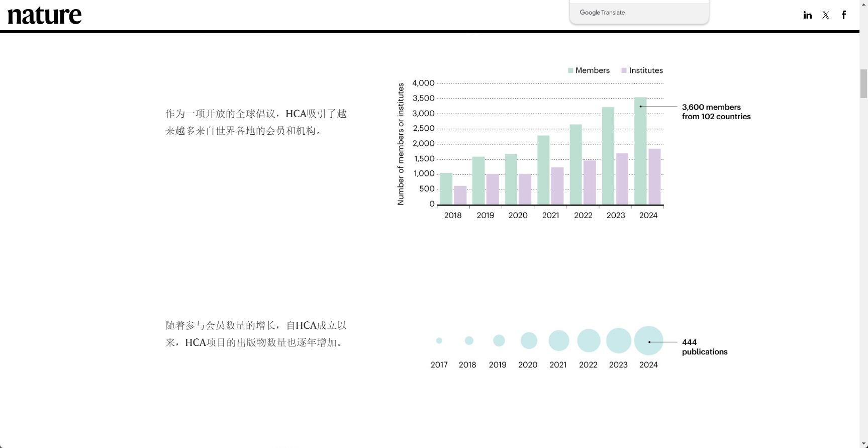Click the Google Translate popup label
The width and height of the screenshot is (868, 448).
tap(602, 13)
